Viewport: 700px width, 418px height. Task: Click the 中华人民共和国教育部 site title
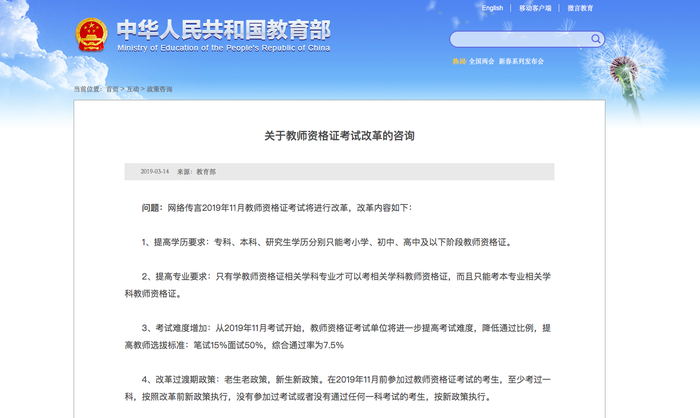[223, 29]
